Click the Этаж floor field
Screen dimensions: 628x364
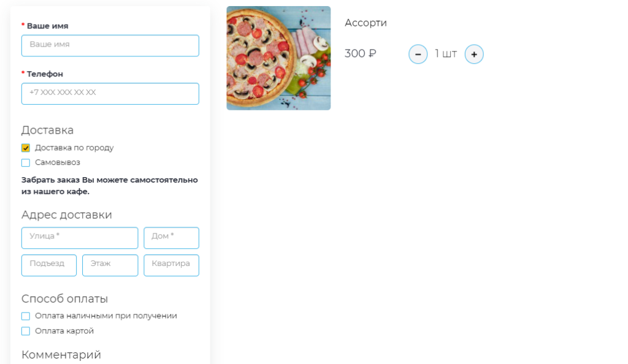(x=110, y=265)
